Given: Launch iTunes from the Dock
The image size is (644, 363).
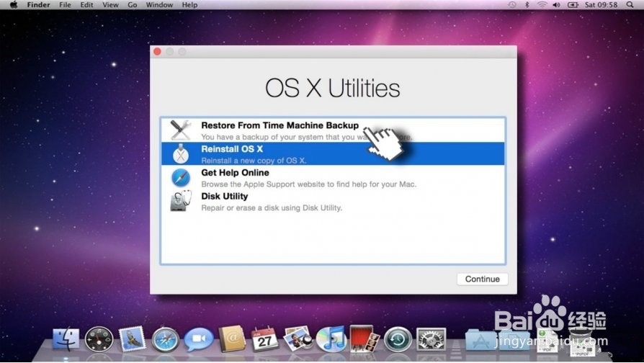Looking at the screenshot, I should tap(331, 339).
